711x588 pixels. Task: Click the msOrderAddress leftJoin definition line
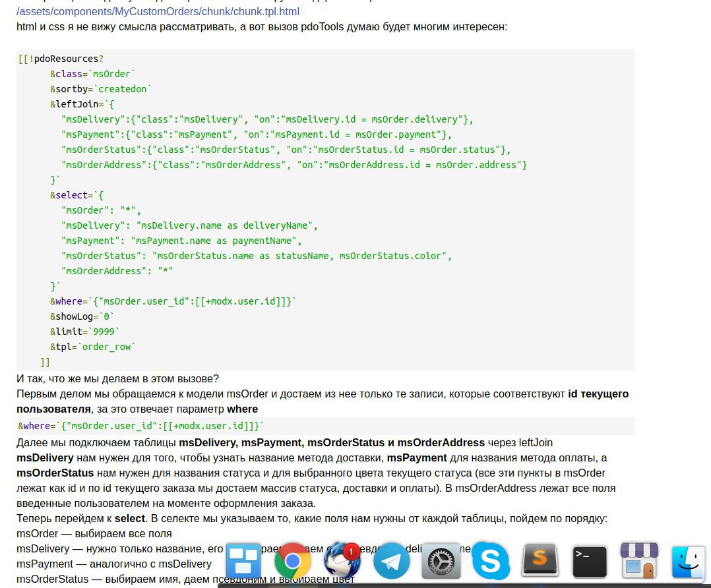click(294, 165)
